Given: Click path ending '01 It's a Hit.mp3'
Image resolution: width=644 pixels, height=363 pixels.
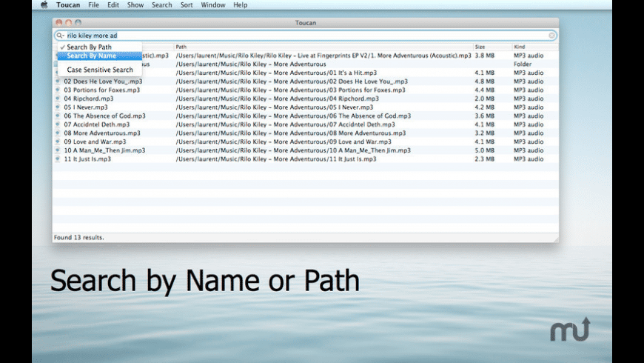Looking at the screenshot, I should [276, 73].
